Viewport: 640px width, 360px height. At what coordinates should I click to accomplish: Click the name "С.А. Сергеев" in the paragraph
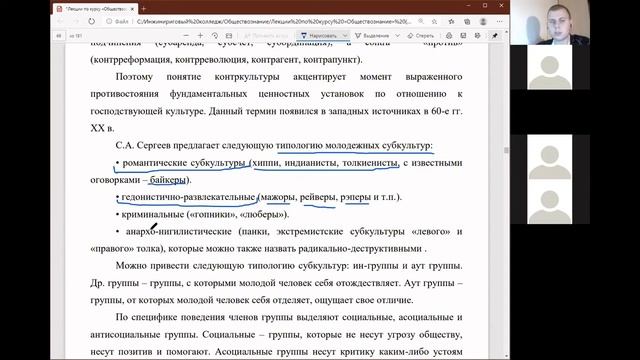click(143, 146)
